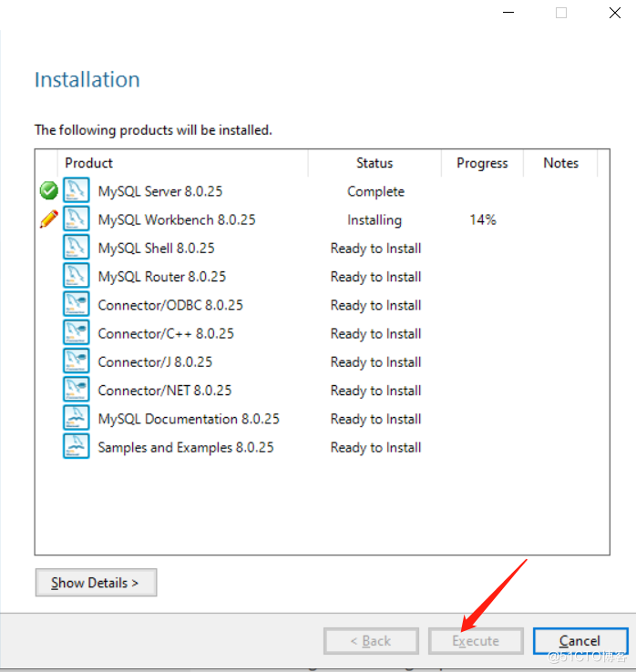Screen dimensions: 636x672
Task: Click the MySQL Router 8.0.25 product icon
Action: [x=77, y=275]
